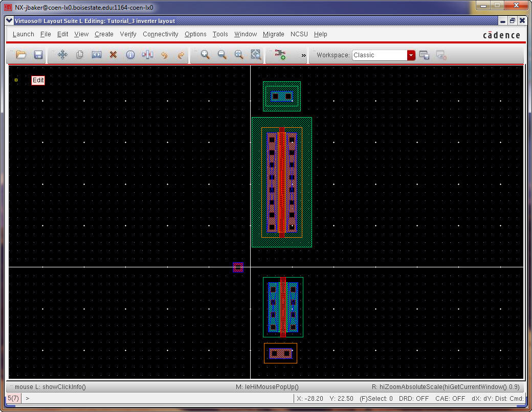Click the Undo arrow icon

click(164, 55)
